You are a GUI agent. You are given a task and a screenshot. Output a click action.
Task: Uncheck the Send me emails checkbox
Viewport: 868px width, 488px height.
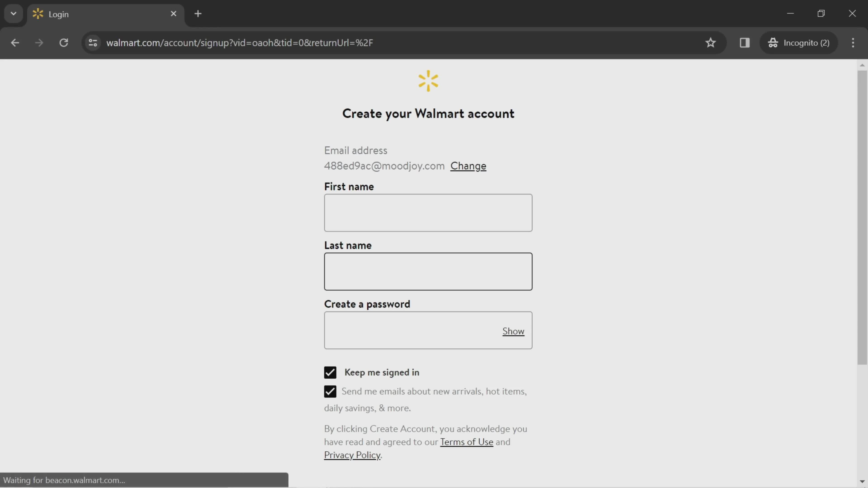coord(330,391)
